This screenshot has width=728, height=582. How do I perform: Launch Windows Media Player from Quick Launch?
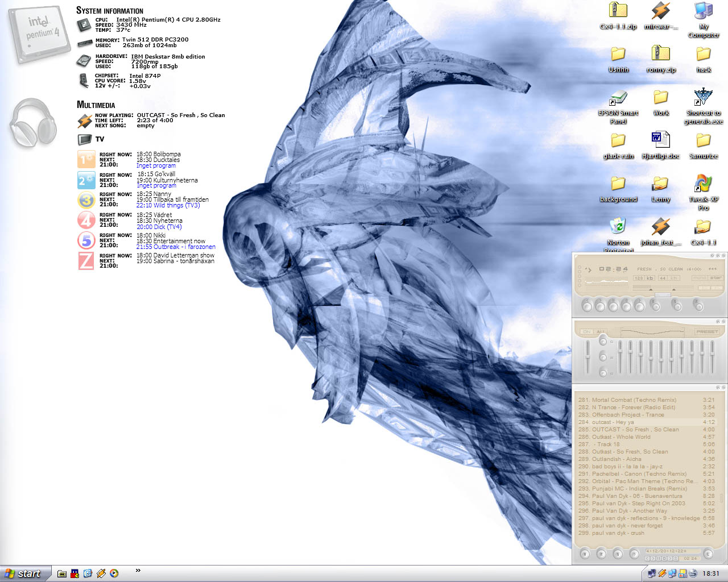114,573
